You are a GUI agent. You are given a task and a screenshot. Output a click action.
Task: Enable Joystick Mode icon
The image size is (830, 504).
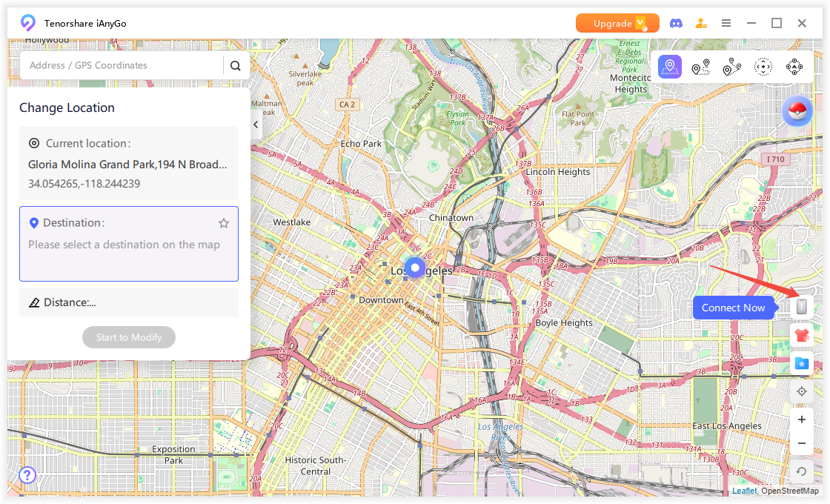point(763,67)
